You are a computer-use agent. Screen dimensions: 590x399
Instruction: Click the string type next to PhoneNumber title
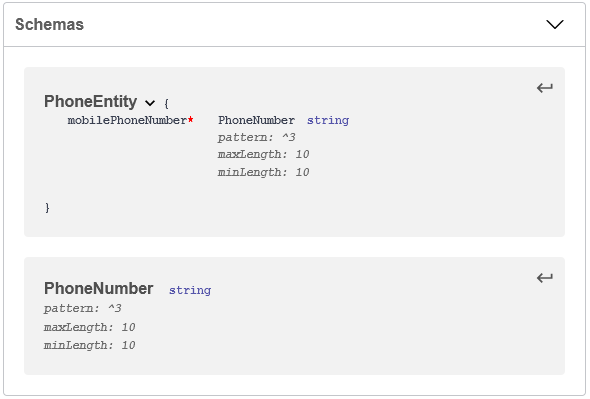(190, 290)
